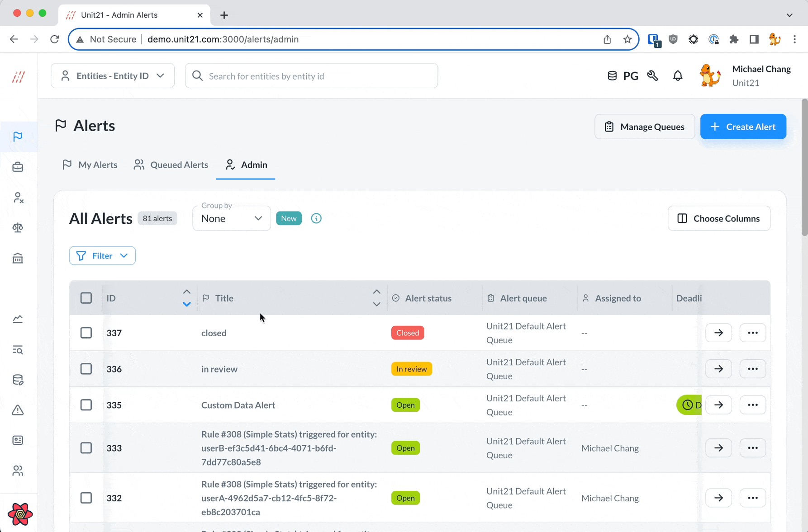Expand the Entities - Entity ID dropdown
This screenshot has width=808, height=532.
click(112, 75)
